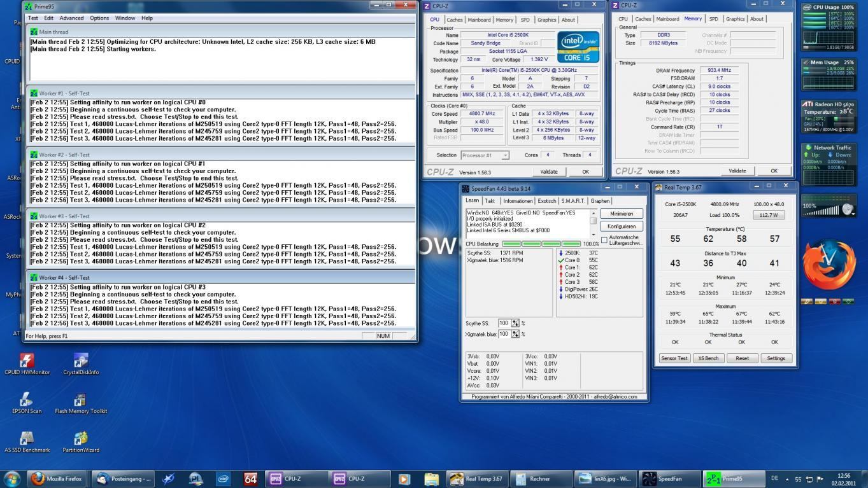The width and height of the screenshot is (868, 488).
Task: Open Prime95 Options menu
Action: tap(99, 18)
